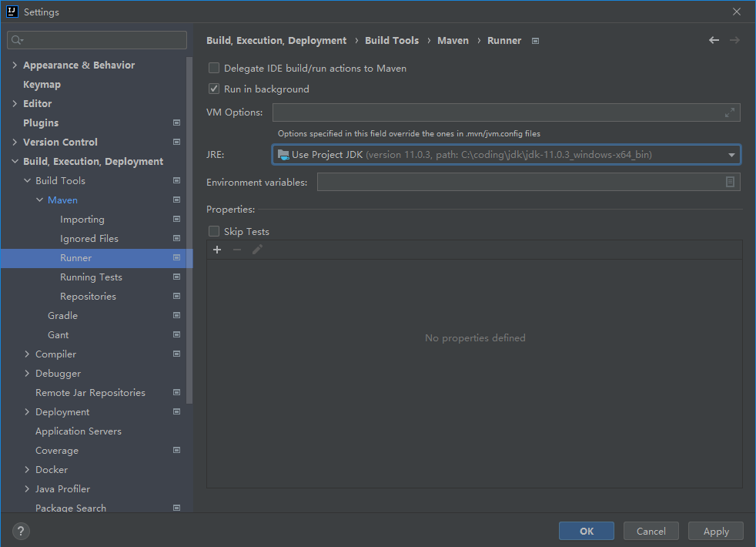Click the add property plus icon

point(217,250)
